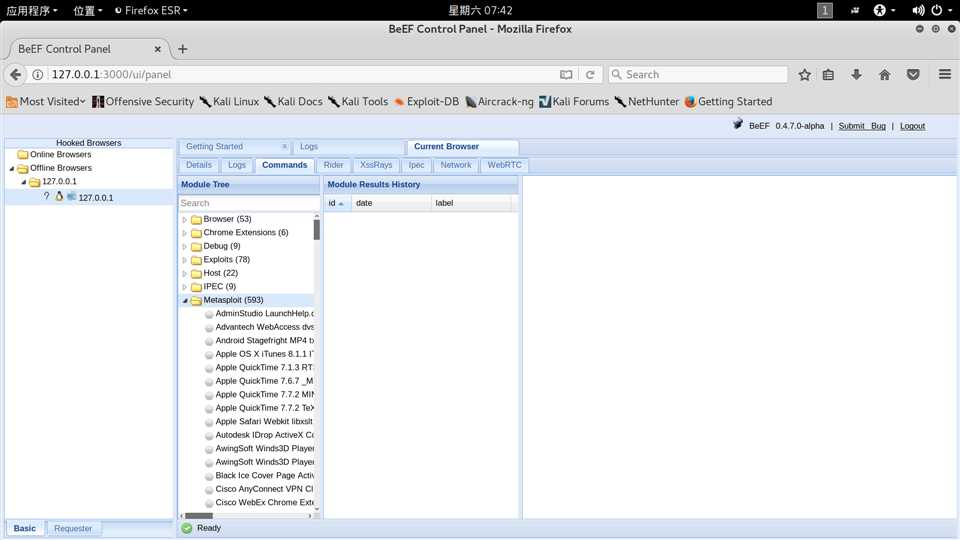Open the system volume icon
The image size is (960, 540).
pos(918,10)
